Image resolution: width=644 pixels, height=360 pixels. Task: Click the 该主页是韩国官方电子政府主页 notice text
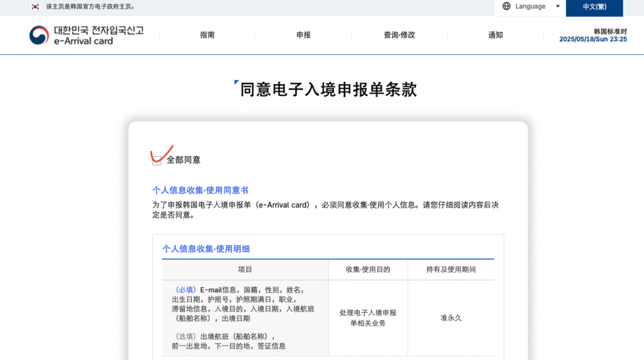click(x=91, y=6)
